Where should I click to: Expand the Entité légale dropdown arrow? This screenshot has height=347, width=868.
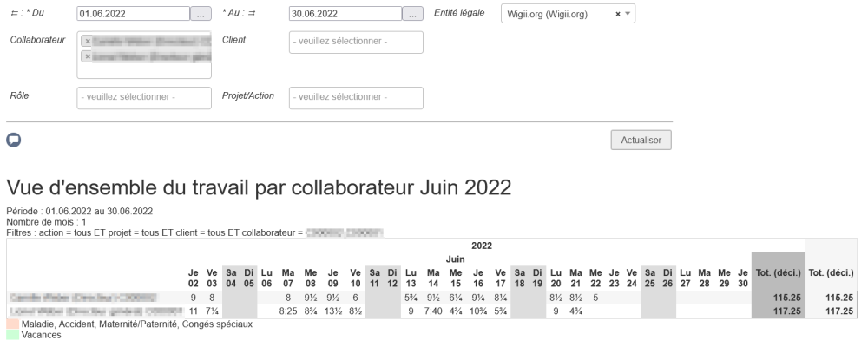628,15
